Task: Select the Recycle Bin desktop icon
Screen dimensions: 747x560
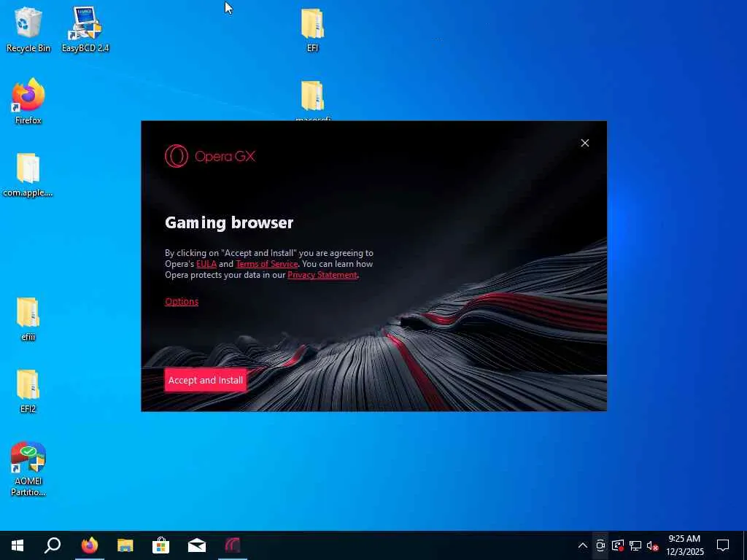Action: (28, 29)
